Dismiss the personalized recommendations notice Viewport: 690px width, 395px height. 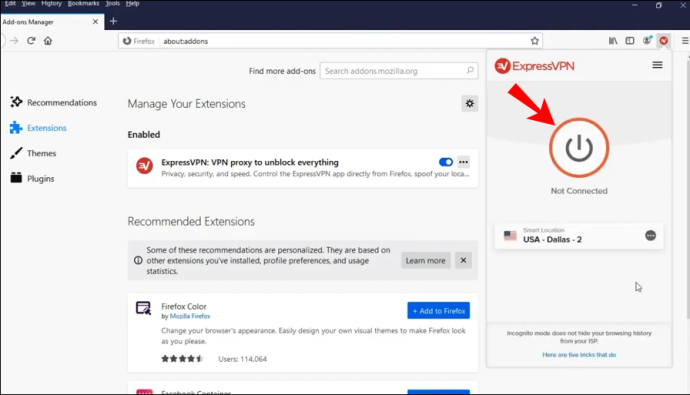click(463, 260)
